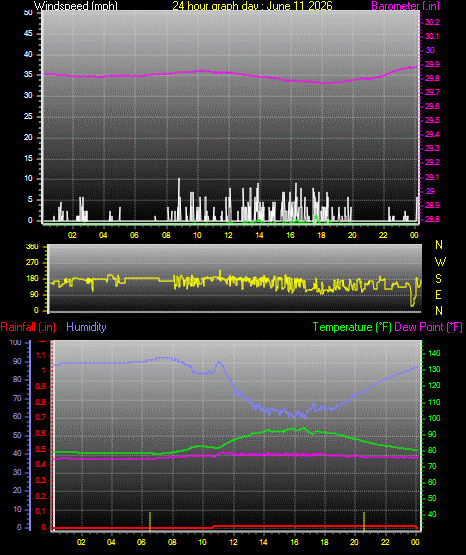Click the 140 value on temperature axis
This screenshot has height=555, width=466.
click(434, 353)
